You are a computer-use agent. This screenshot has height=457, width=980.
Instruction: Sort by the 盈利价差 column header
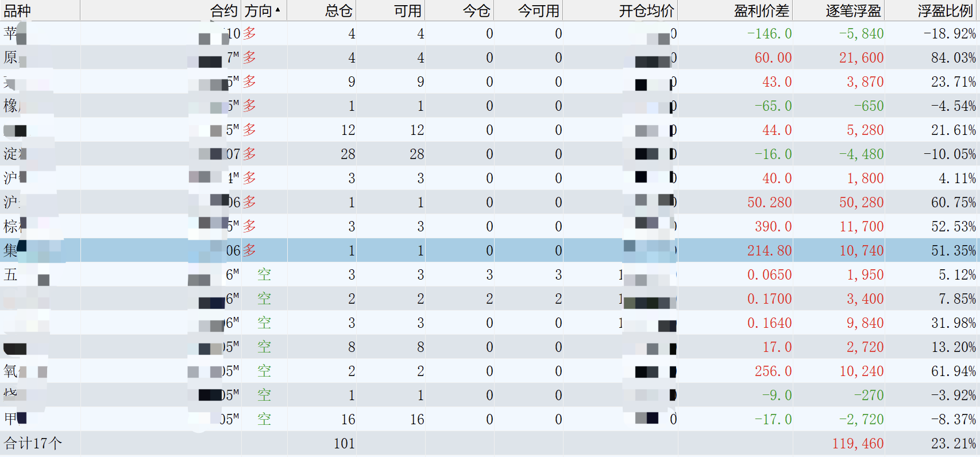click(761, 11)
